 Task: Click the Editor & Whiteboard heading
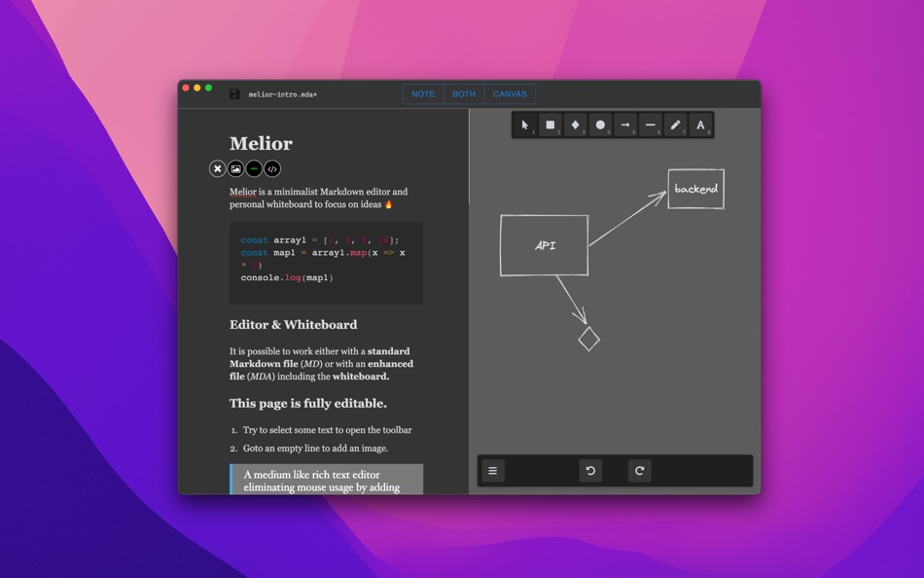tap(294, 324)
